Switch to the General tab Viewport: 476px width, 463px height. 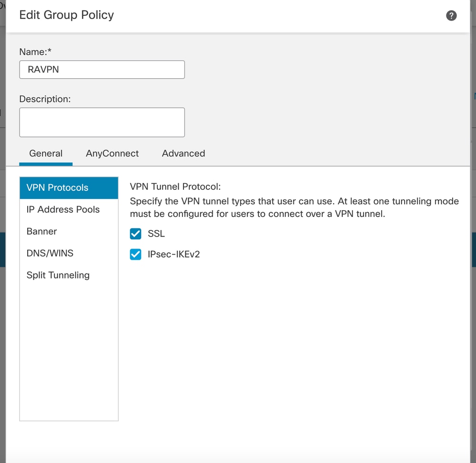tap(46, 154)
